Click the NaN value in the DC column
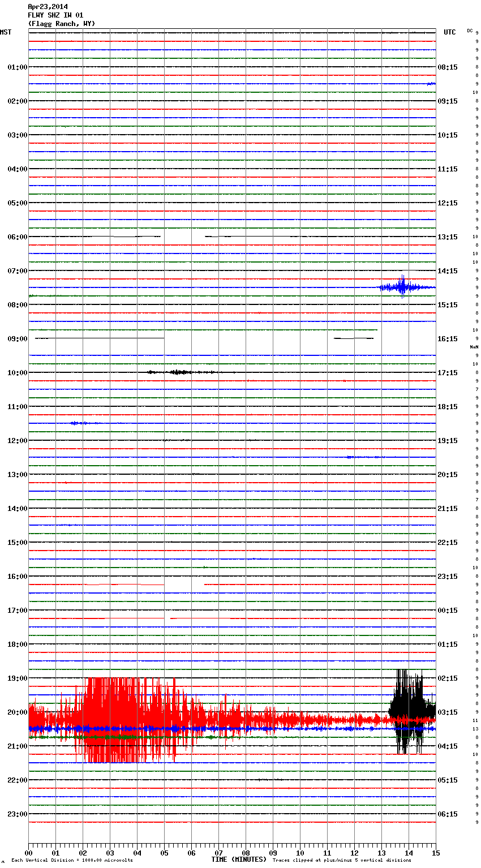Image resolution: width=481 pixels, height=868 pixels. point(474,347)
